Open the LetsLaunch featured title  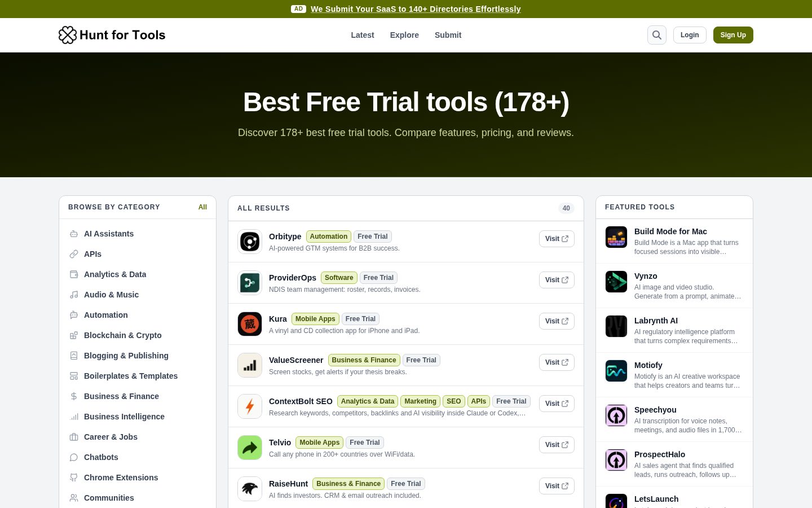pyautogui.click(x=656, y=499)
